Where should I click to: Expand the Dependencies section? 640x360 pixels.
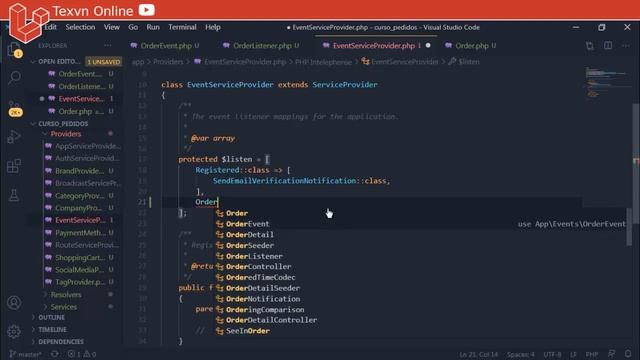[x=60, y=341]
